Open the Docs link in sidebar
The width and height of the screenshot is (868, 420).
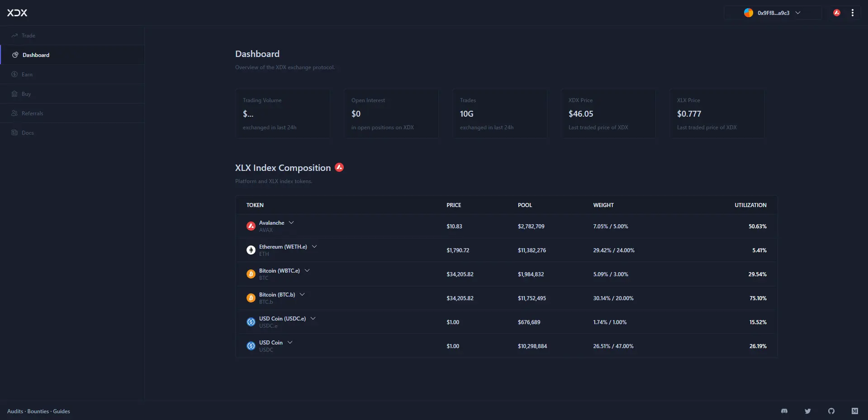[72, 132]
